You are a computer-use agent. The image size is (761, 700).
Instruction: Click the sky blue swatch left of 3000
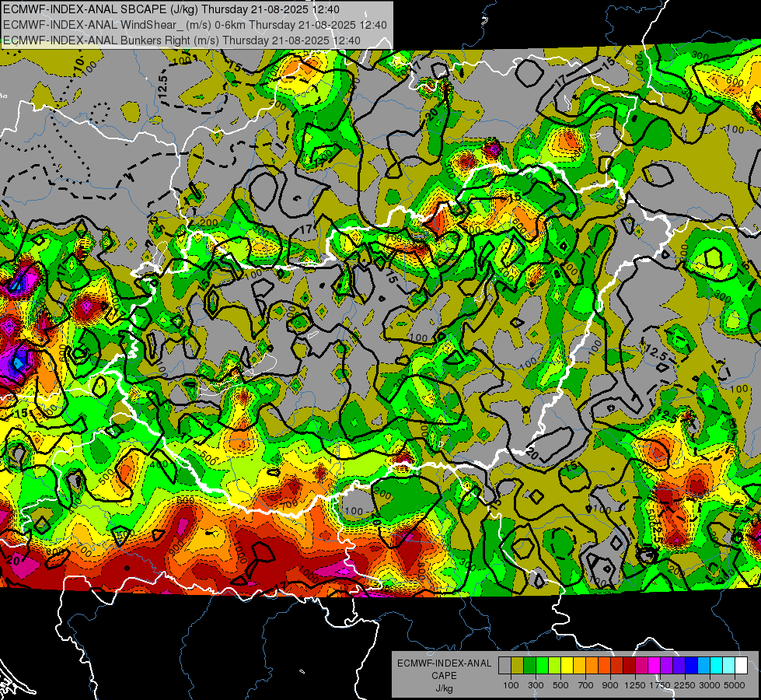[703, 666]
